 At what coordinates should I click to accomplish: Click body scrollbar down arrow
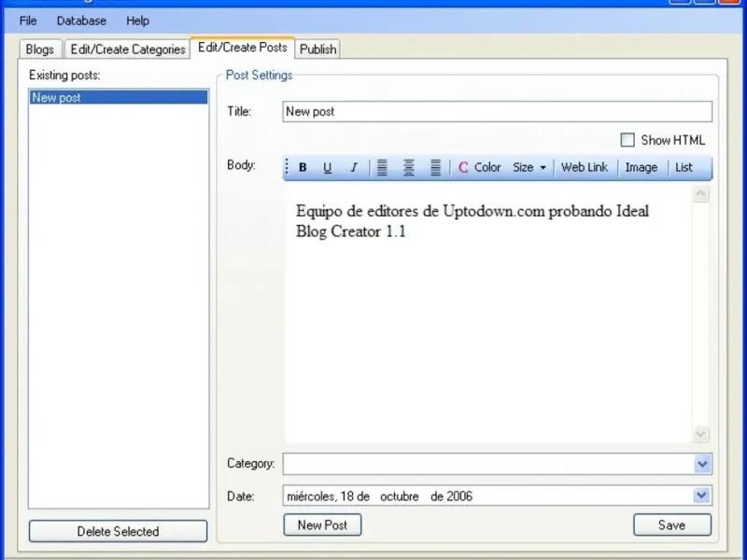click(700, 434)
